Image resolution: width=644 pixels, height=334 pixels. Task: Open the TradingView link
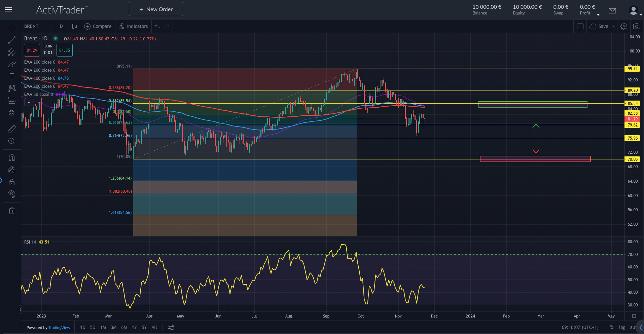(59, 328)
